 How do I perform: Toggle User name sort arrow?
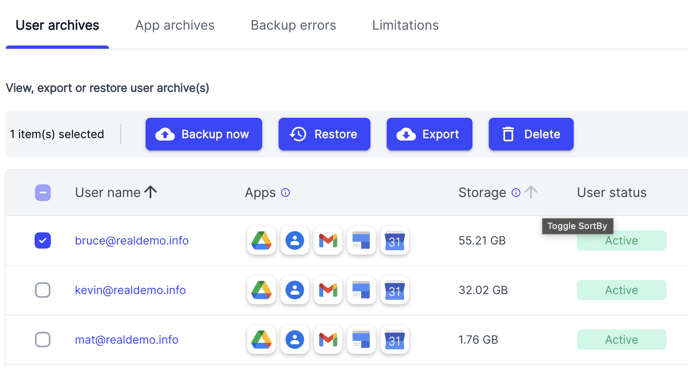(150, 192)
